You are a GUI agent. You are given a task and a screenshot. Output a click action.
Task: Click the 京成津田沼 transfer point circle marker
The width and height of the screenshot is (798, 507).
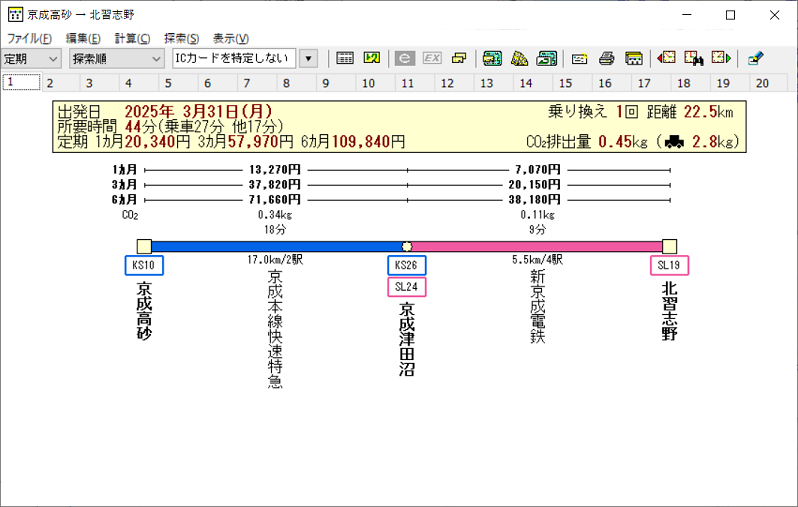(x=407, y=247)
